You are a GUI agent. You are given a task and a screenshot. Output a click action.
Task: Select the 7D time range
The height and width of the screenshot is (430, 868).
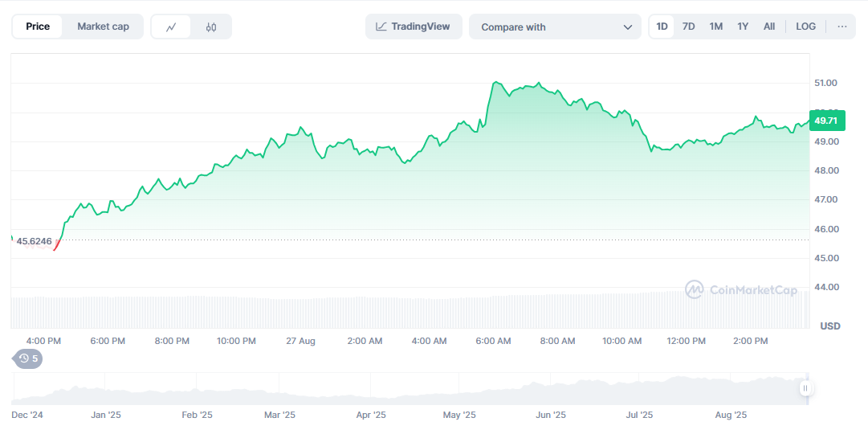[689, 27]
